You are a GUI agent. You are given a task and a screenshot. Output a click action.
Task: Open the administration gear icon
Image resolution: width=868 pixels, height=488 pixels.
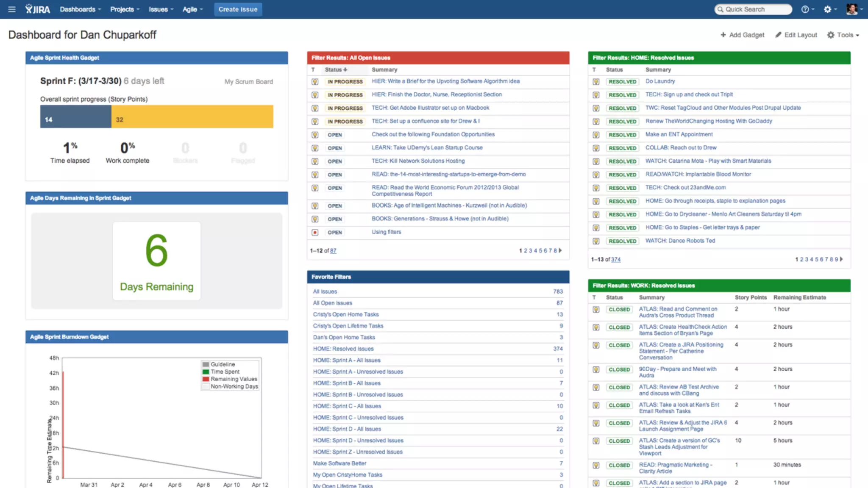[x=827, y=9]
